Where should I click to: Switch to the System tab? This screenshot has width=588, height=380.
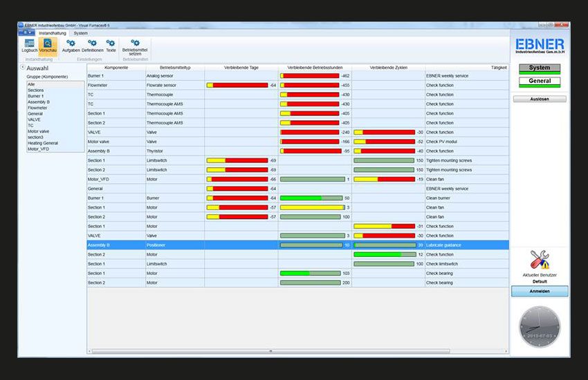pyautogui.click(x=81, y=33)
